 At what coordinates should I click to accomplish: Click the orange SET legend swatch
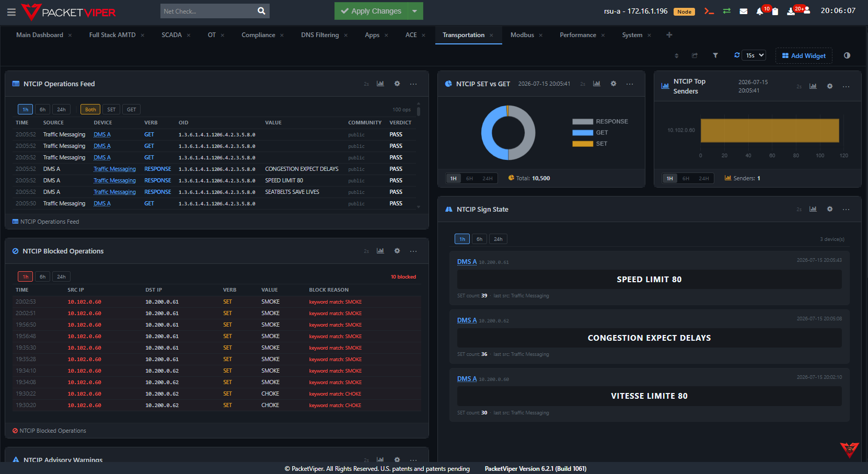point(583,144)
